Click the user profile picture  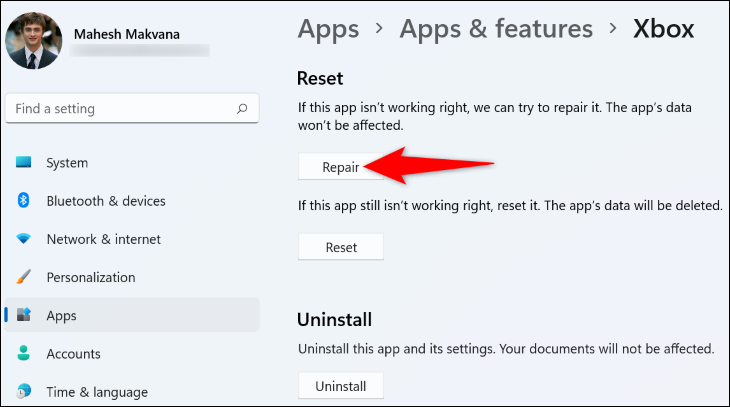(x=34, y=41)
